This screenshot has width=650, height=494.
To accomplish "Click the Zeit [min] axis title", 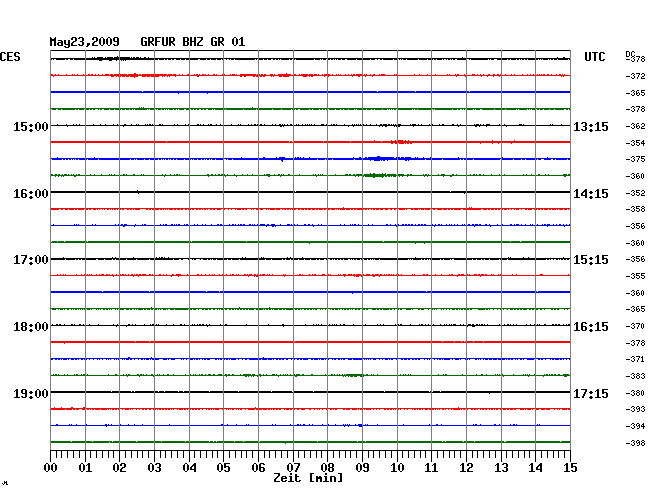I will coord(308,478).
